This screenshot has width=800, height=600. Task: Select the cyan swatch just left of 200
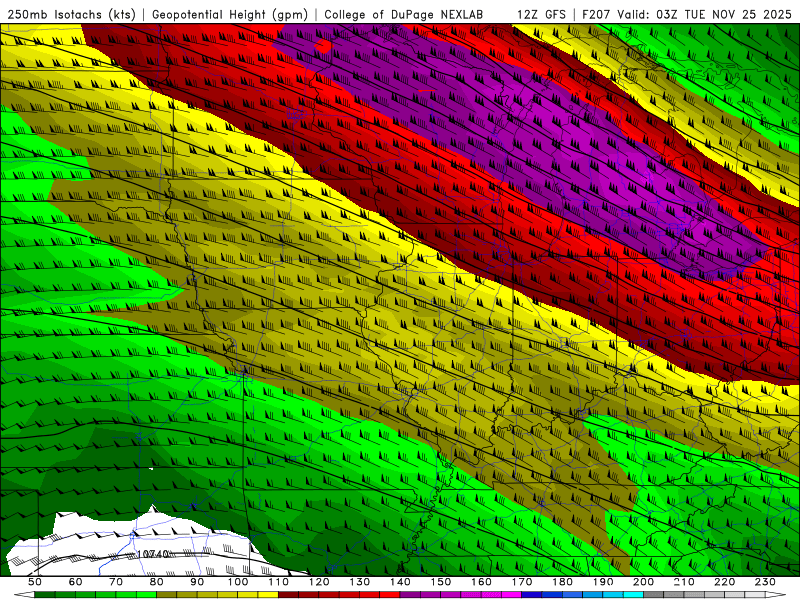pyautogui.click(x=633, y=594)
